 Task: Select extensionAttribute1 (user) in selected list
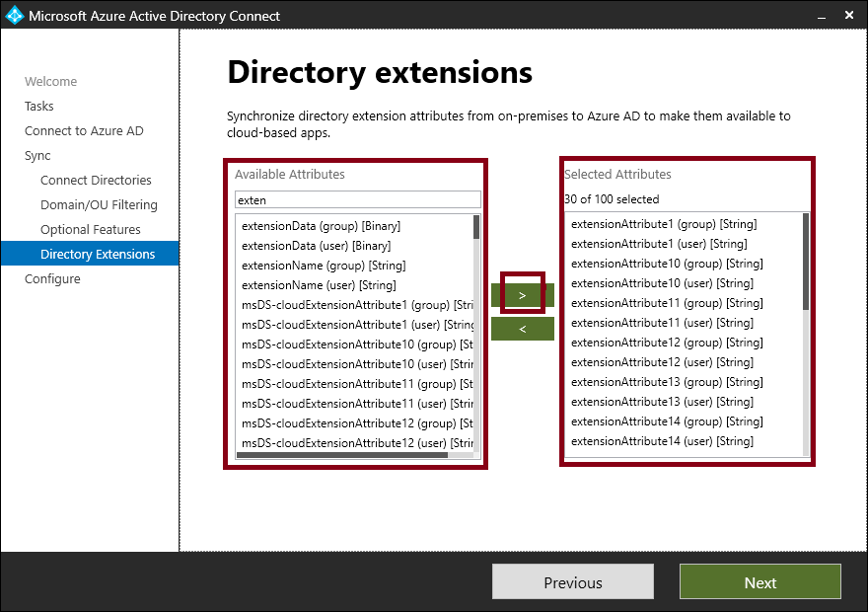(659, 244)
